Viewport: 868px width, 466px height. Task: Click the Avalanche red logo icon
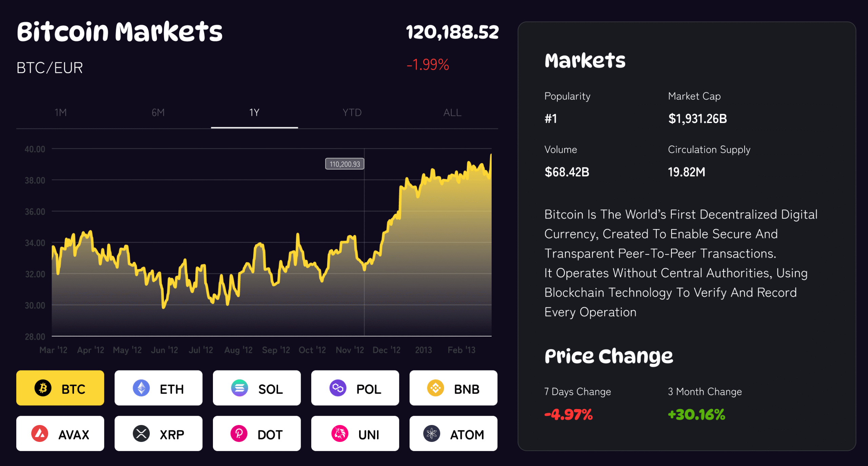tap(40, 434)
